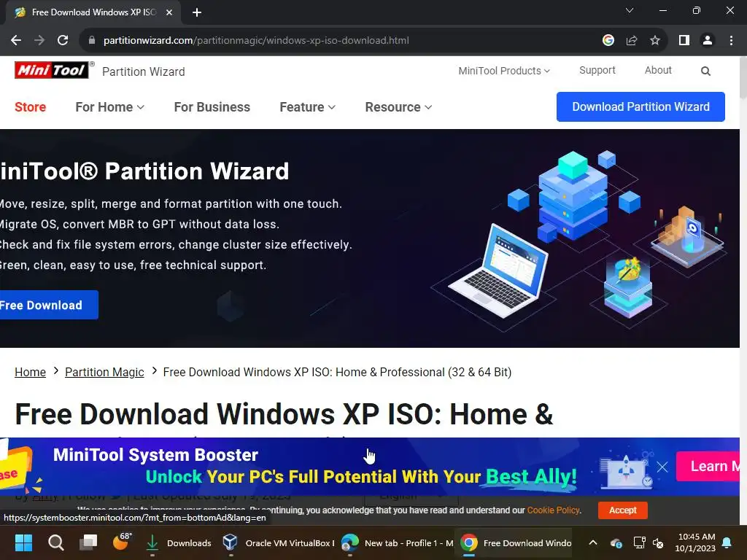Show hidden tray icons
This screenshot has width=747, height=560.
click(x=592, y=542)
